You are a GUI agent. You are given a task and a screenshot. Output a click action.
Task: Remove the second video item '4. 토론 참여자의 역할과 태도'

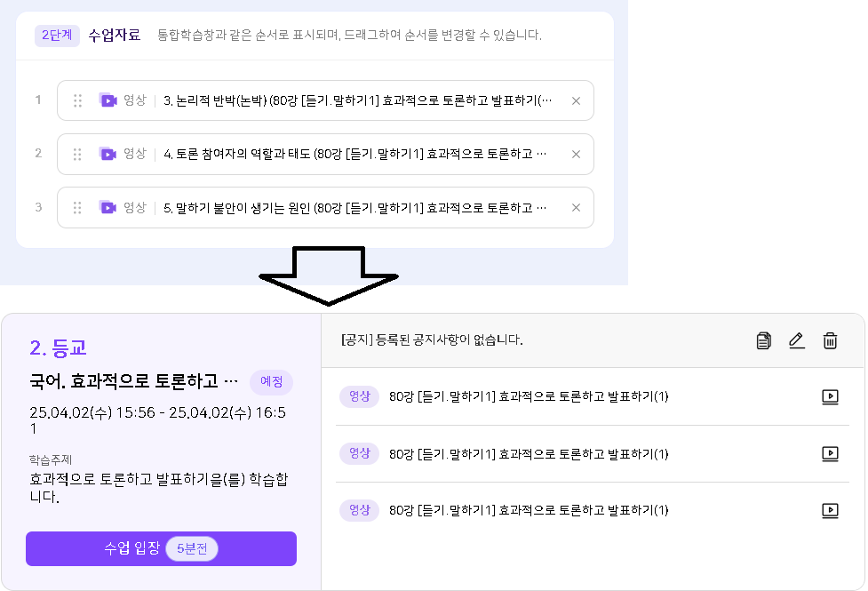(x=576, y=155)
